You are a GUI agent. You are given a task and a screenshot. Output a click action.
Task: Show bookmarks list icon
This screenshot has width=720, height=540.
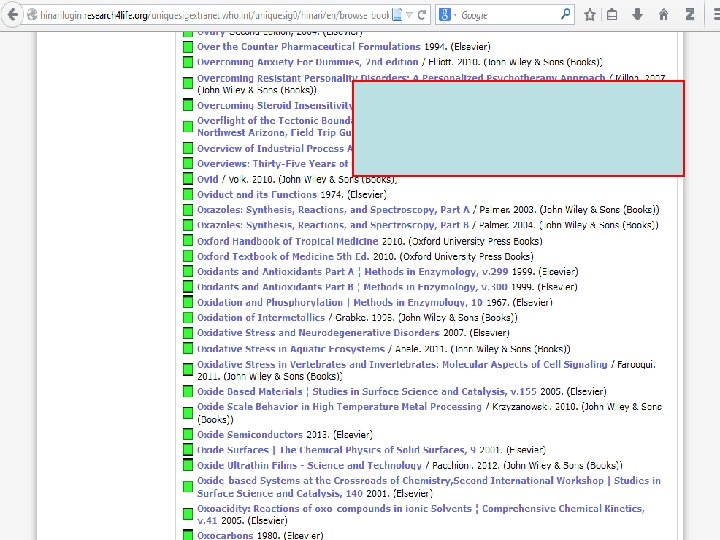pyautogui.click(x=612, y=15)
